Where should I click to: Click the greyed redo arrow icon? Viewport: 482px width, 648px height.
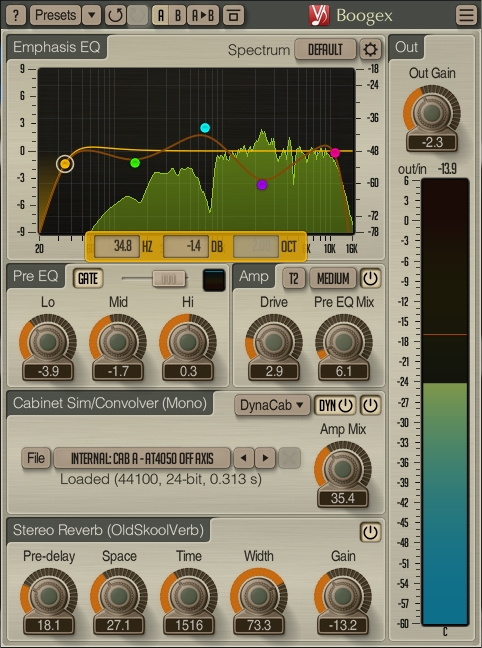tap(138, 15)
